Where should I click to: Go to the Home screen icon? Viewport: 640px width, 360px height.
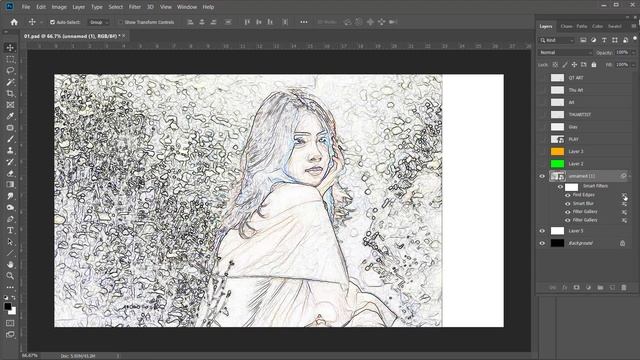coord(14,22)
